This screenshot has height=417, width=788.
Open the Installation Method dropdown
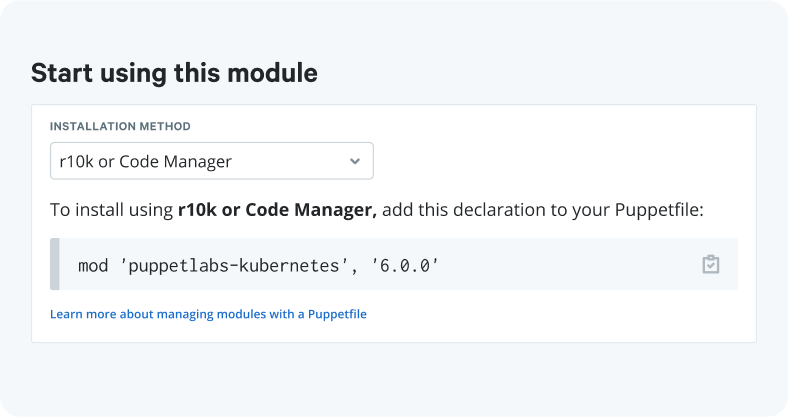coord(211,161)
